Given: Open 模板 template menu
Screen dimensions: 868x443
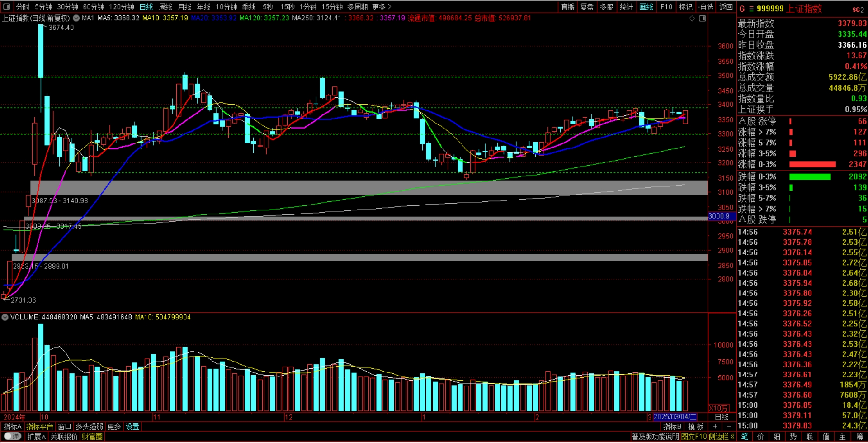Looking at the screenshot, I should click(696, 427).
